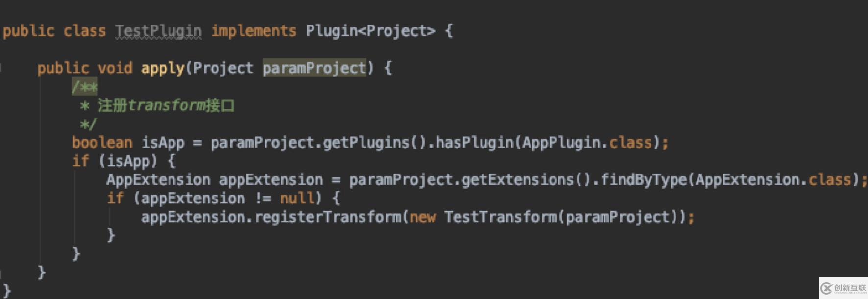
Task: Select the TestPlugin class name
Action: 158,31
